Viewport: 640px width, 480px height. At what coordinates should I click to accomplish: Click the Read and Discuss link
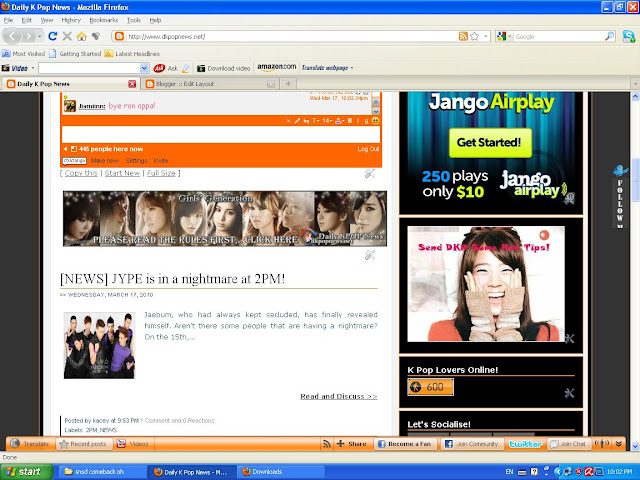(339, 396)
